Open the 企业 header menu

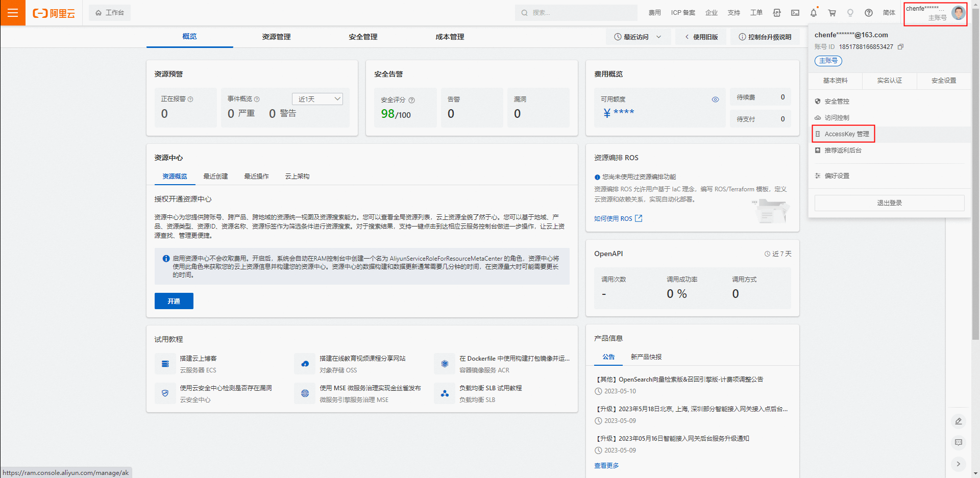(x=712, y=13)
